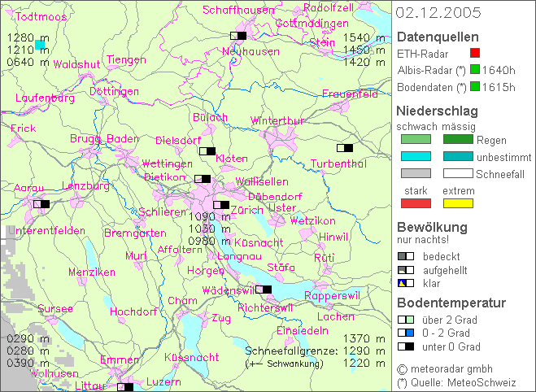Click the station marker left of Zürich label
Viewport: 536px width, 392px height.
(x=221, y=205)
